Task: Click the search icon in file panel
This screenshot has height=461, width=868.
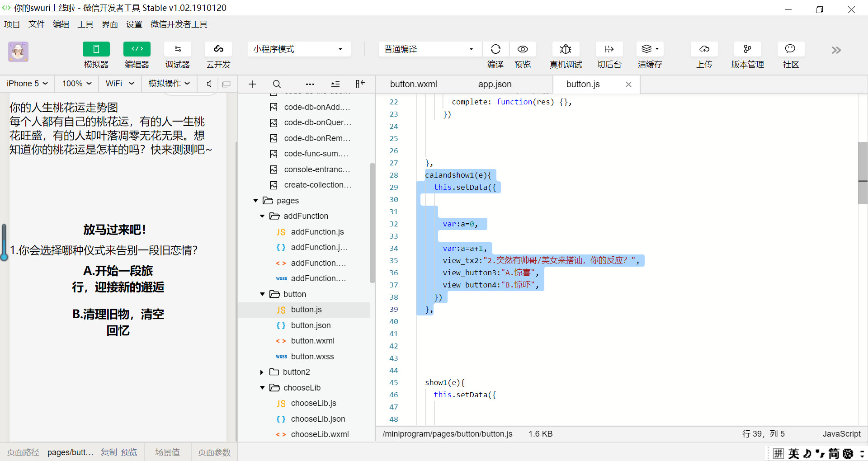Action: 277,84
